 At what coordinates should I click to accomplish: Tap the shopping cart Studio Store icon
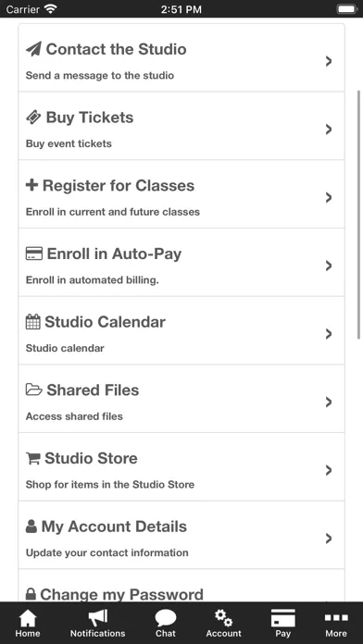coord(32,458)
